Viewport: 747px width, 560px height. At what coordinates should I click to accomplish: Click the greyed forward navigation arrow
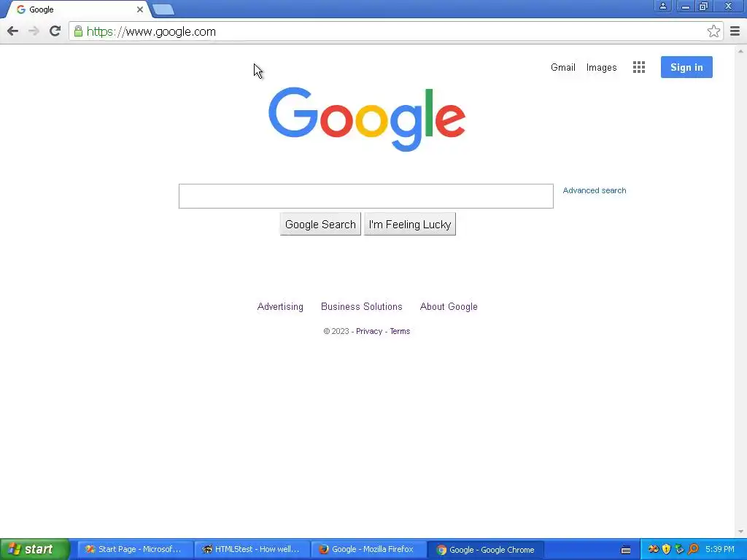point(34,31)
